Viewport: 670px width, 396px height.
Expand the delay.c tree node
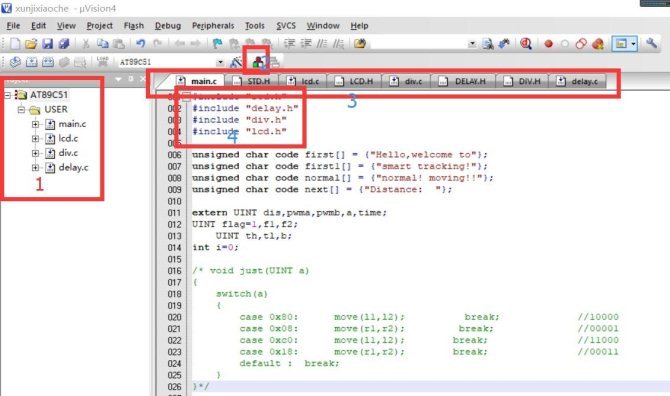tap(35, 168)
